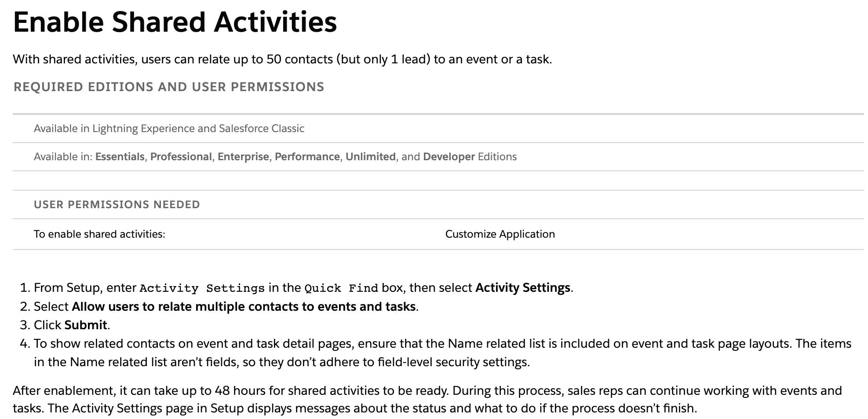This screenshot has width=868, height=419.
Task: Click the bold Developer edition name
Action: pyautogui.click(x=449, y=157)
